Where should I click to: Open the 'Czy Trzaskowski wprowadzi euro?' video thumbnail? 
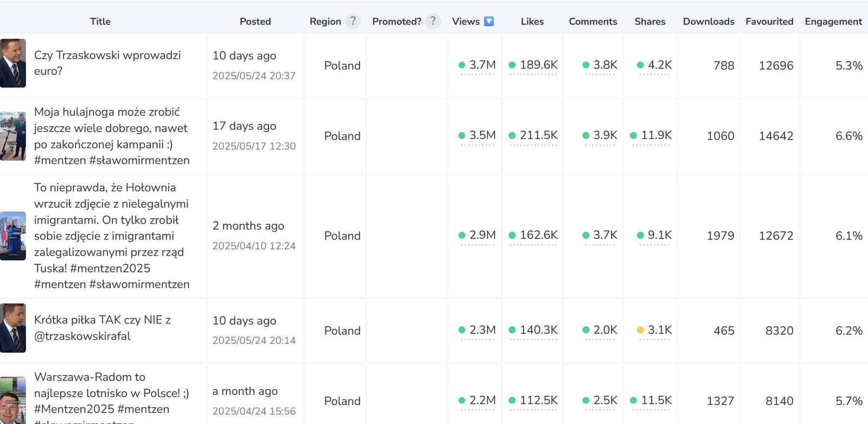[13, 63]
